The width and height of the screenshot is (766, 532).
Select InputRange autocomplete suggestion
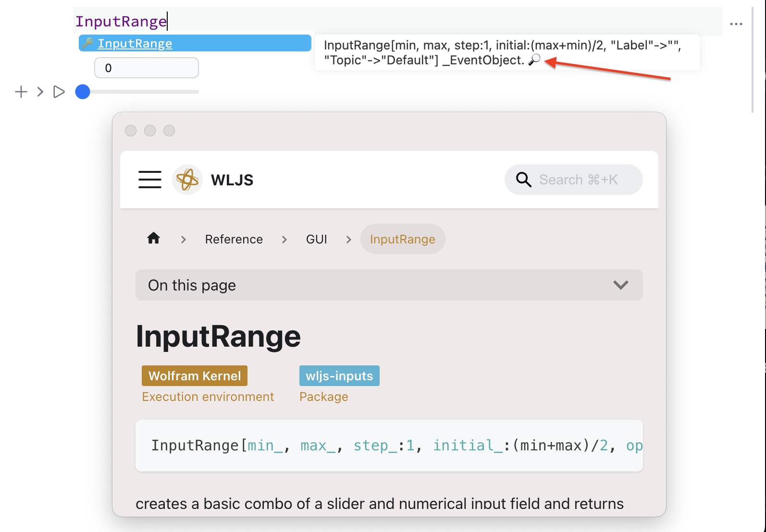[135, 44]
